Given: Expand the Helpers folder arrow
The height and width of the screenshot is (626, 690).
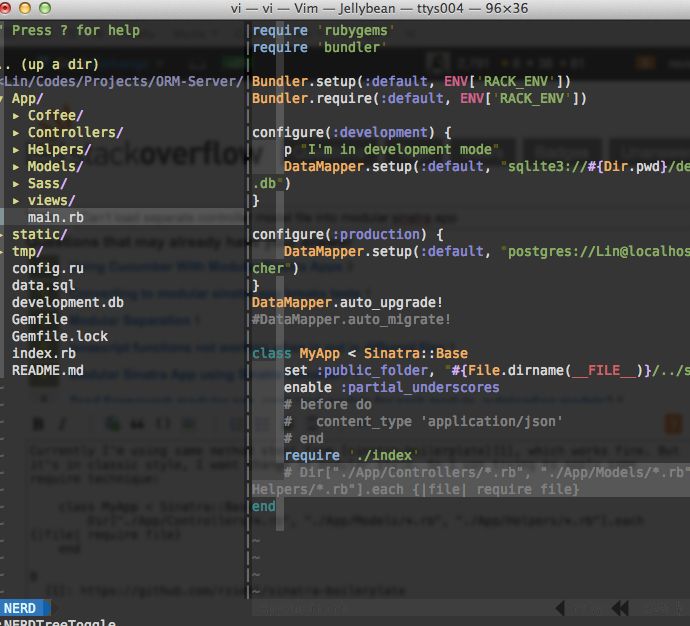Looking at the screenshot, I should tap(16, 150).
